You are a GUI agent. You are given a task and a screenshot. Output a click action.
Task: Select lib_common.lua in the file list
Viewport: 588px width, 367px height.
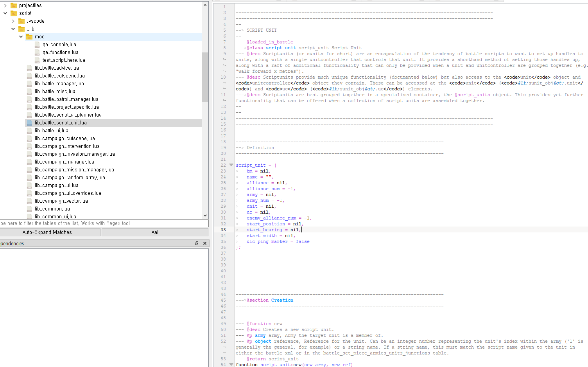52,209
